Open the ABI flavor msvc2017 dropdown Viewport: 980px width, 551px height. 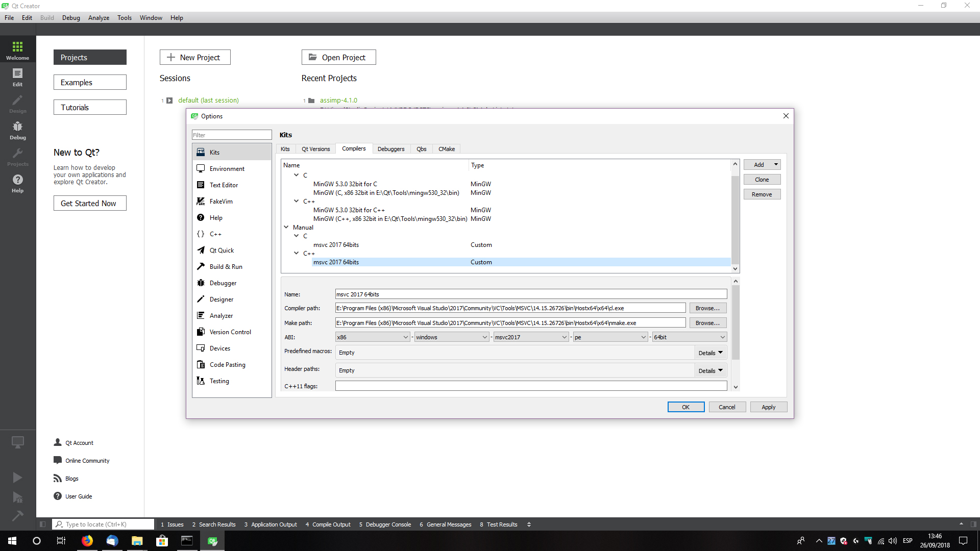pos(531,337)
